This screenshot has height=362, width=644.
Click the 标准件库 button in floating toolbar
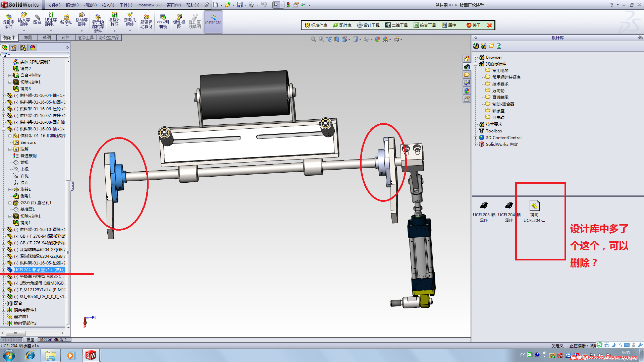(x=316, y=25)
